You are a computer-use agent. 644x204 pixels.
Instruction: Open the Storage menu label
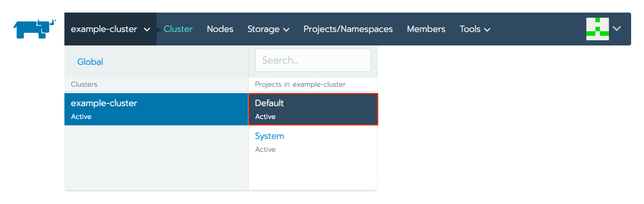263,29
